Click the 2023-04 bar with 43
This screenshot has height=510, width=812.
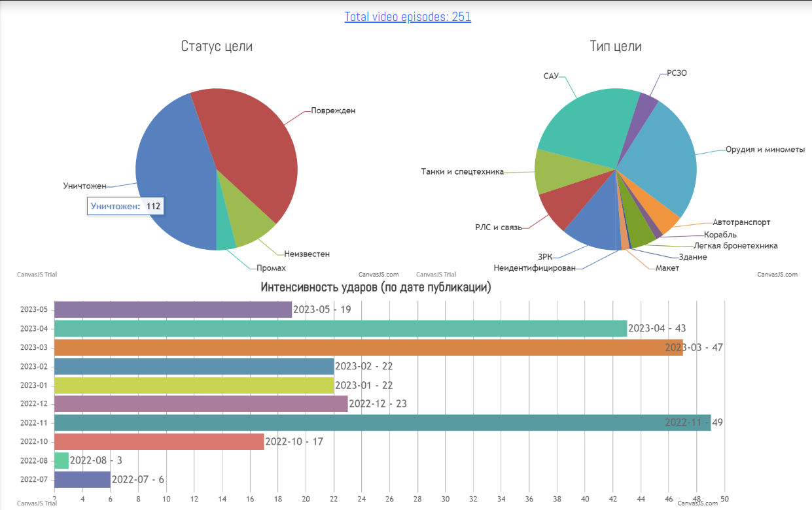(340, 328)
